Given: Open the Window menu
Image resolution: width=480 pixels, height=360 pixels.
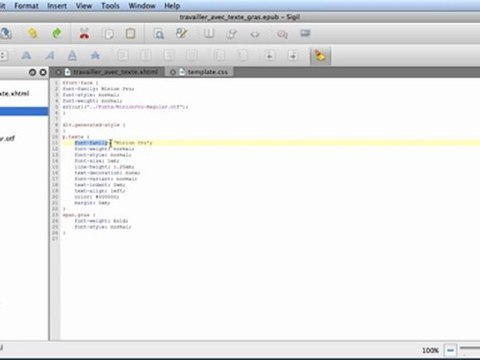Looking at the screenshot, I should 142,6.
